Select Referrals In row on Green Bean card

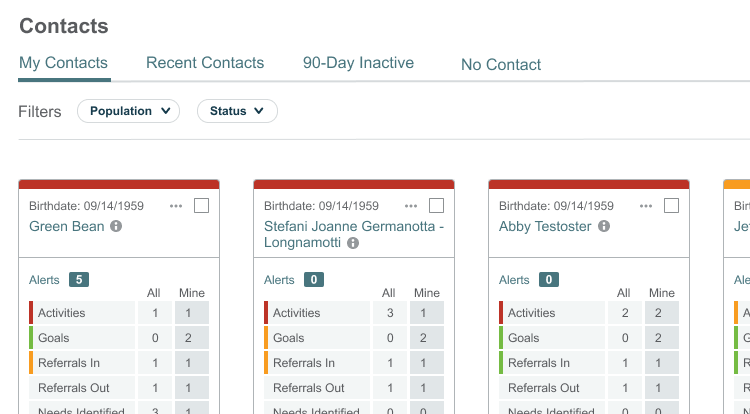pos(119,363)
